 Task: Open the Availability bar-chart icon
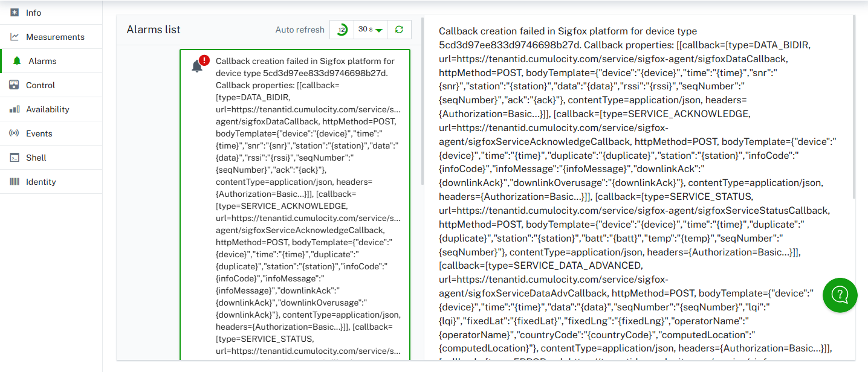15,109
